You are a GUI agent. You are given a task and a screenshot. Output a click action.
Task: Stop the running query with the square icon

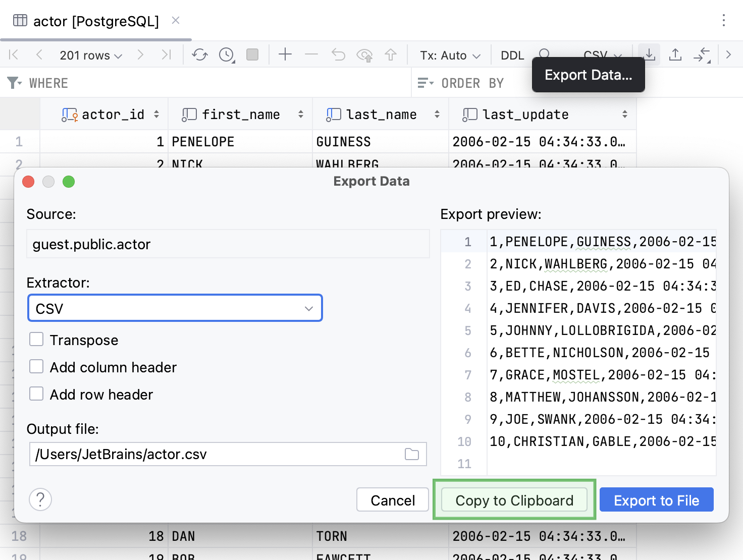(252, 54)
